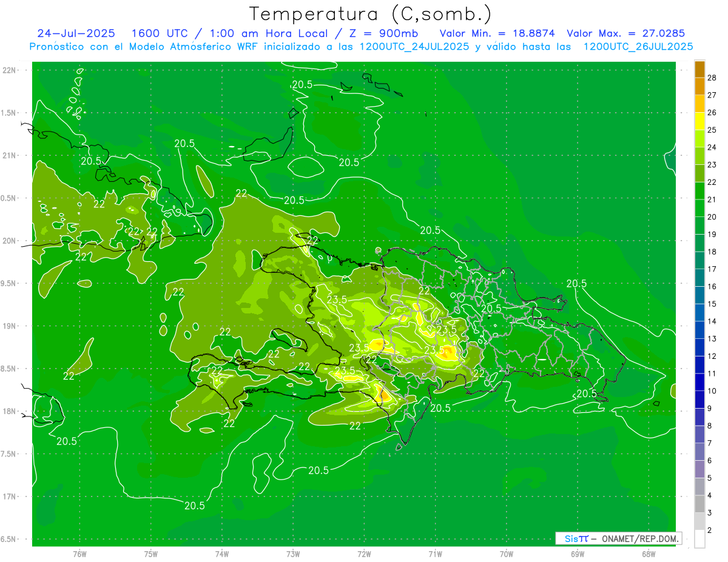The width and height of the screenshot is (728, 562).
Task: Click the legend swatch between 2 and 3
Action: tap(699, 521)
